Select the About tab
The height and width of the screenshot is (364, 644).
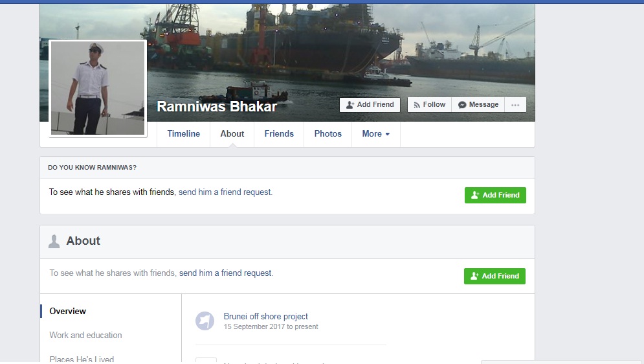tap(232, 134)
